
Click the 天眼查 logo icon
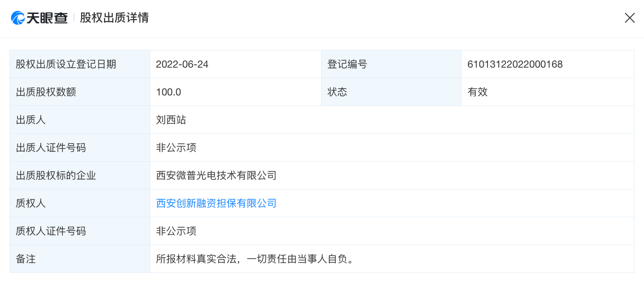coord(18,18)
